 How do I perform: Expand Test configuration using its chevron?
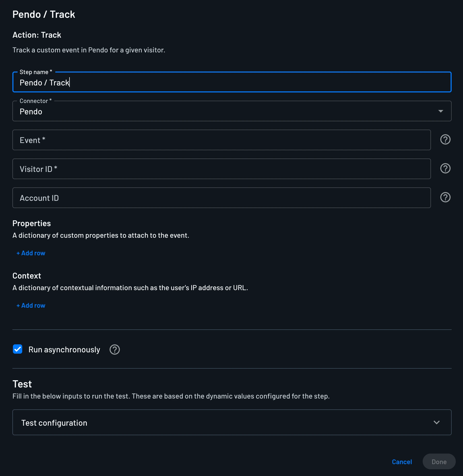[x=436, y=423]
